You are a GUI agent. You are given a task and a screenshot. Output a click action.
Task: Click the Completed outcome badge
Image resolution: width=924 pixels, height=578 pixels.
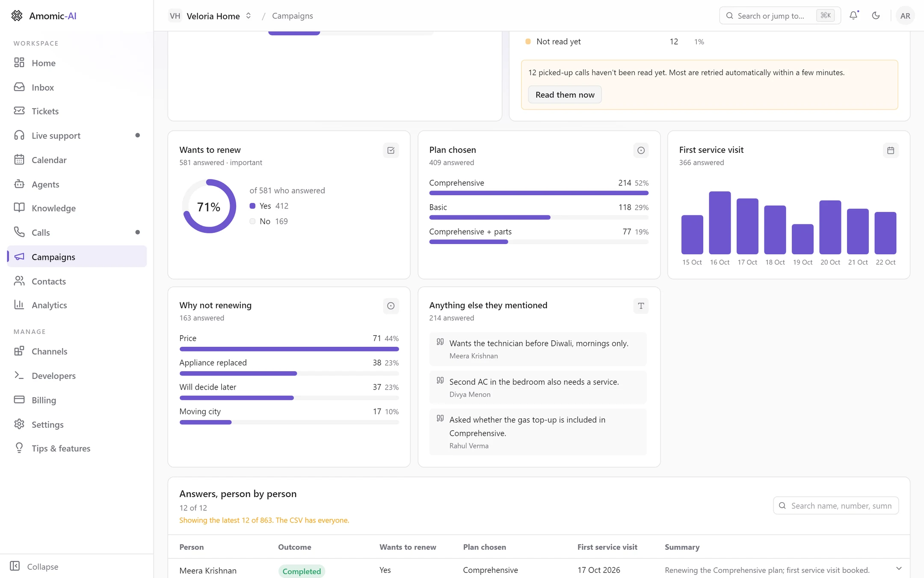(302, 571)
